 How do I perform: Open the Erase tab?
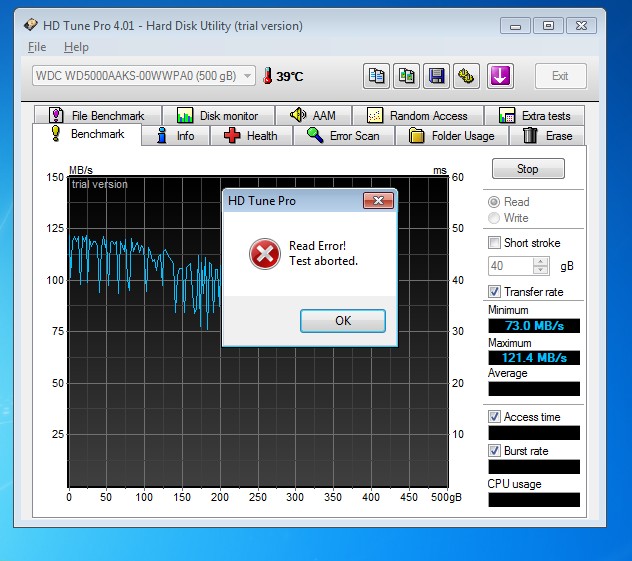pyautogui.click(x=547, y=136)
